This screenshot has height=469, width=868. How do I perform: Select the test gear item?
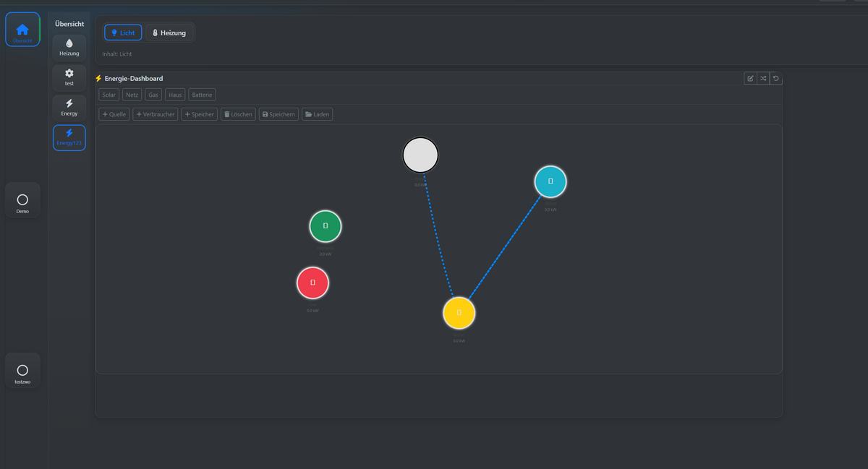pyautogui.click(x=69, y=77)
